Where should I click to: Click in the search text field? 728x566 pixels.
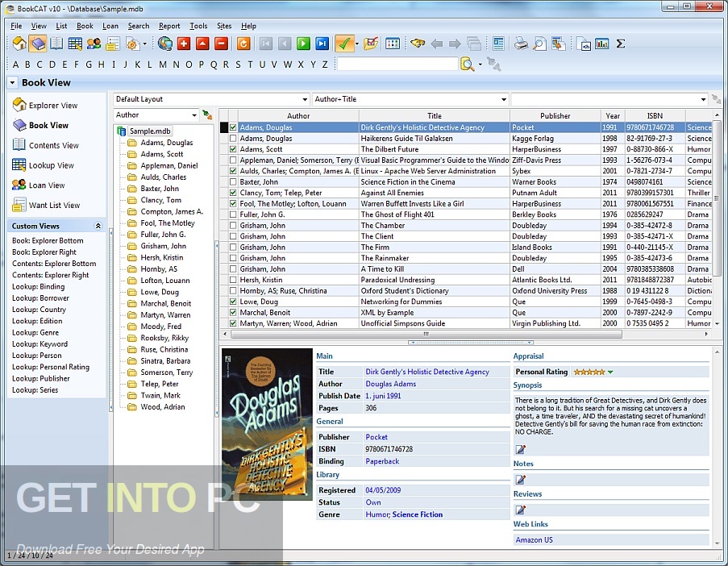pyautogui.click(x=397, y=64)
